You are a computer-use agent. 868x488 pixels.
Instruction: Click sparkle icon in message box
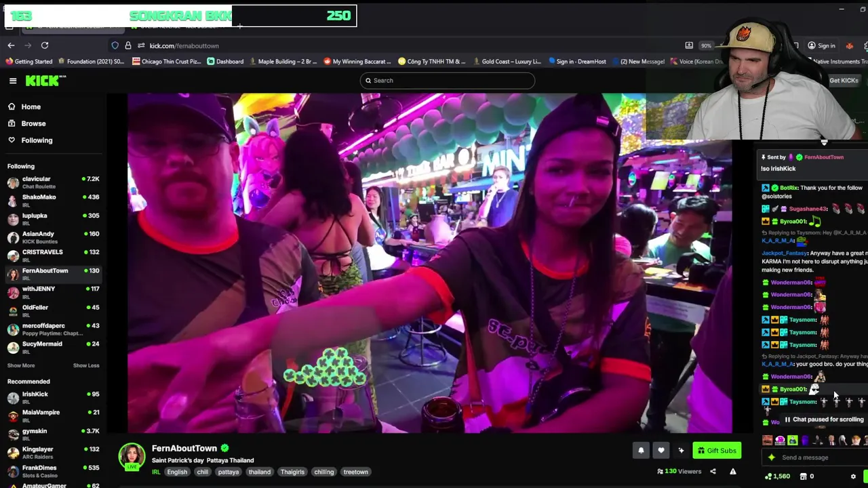point(772,457)
